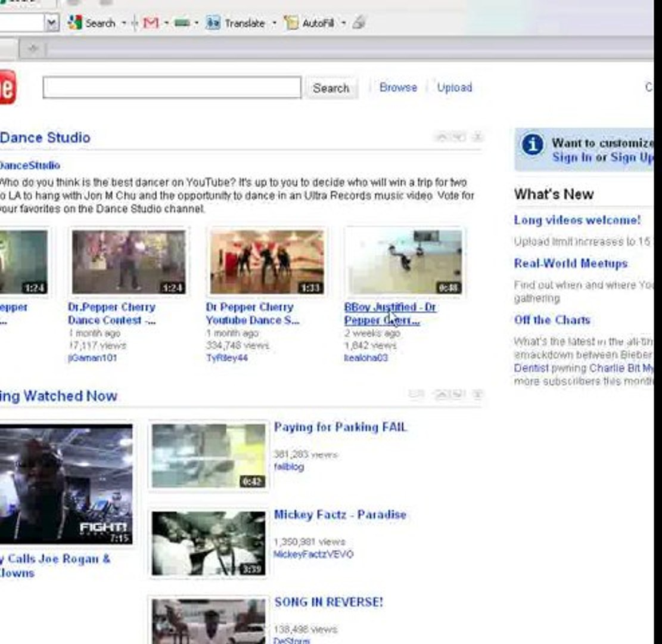Remove the Dance Studio module from page
The height and width of the screenshot is (644, 662).
click(477, 137)
